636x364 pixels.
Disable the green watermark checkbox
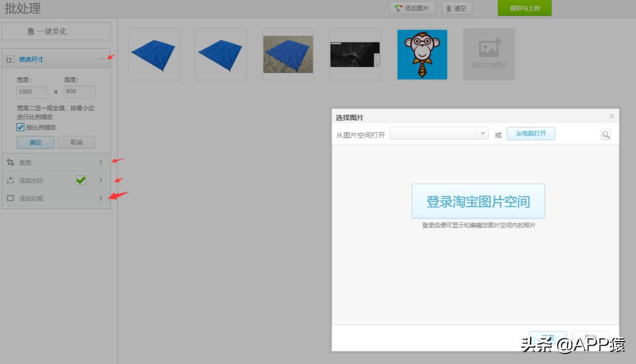81,180
